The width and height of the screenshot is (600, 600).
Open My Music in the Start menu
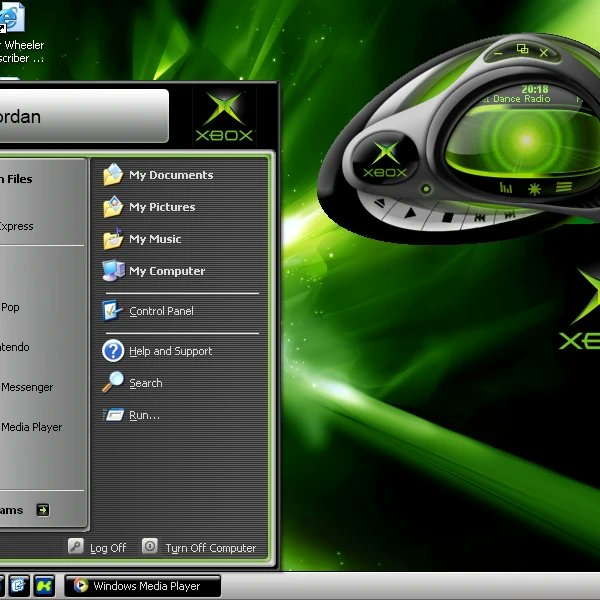142,239
